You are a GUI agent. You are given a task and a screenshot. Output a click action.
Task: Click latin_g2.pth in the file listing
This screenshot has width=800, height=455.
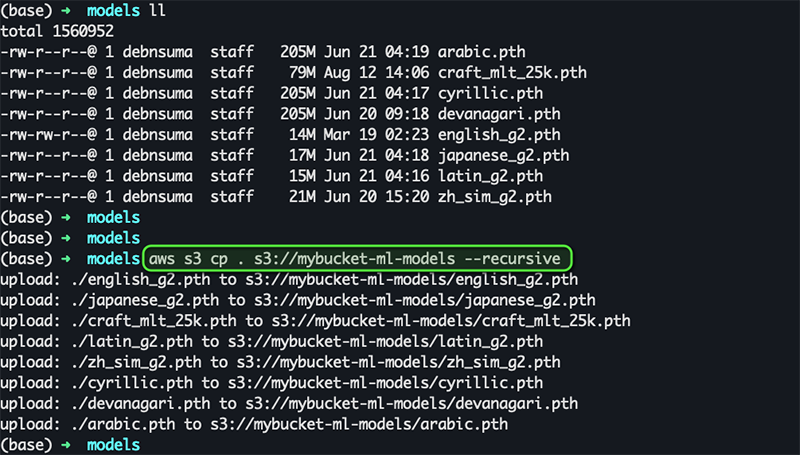(490, 176)
